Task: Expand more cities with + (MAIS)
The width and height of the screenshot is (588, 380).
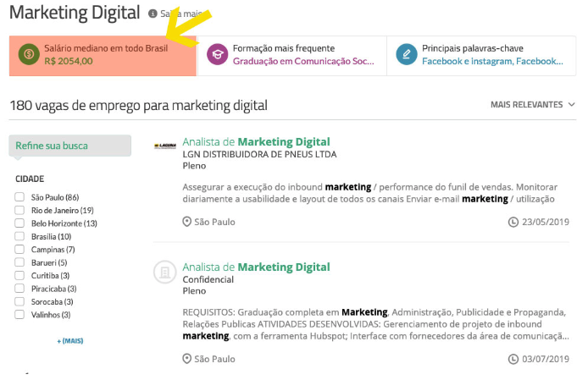Action: [x=70, y=341]
